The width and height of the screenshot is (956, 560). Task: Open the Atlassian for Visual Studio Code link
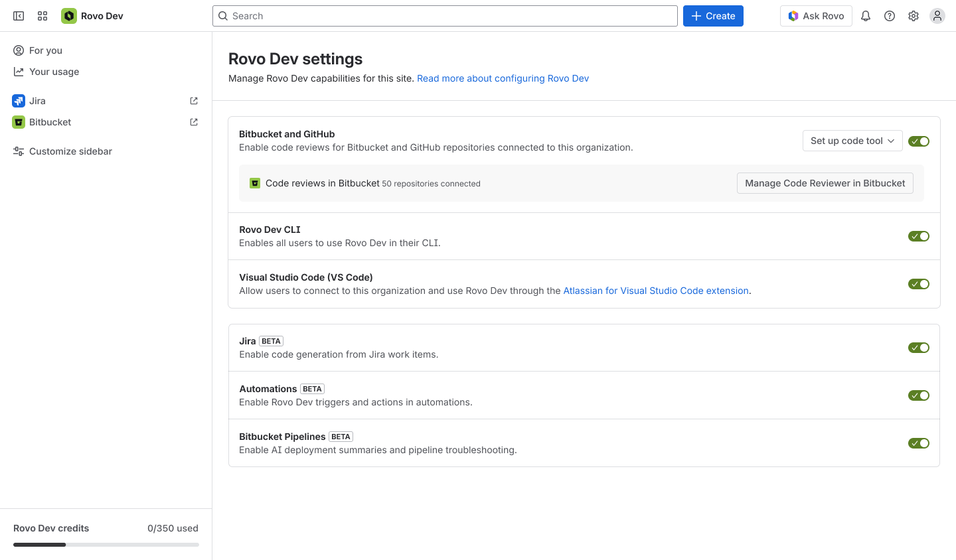click(x=656, y=290)
